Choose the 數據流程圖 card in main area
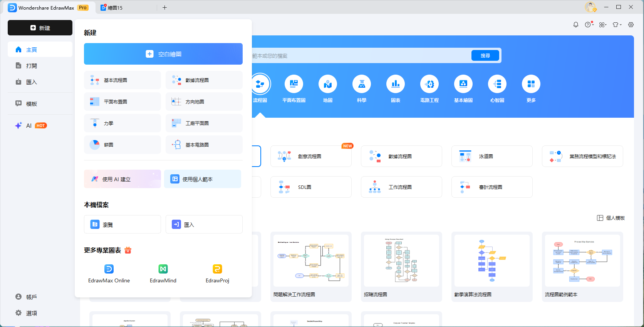Image resolution: width=644 pixels, height=327 pixels. [x=401, y=156]
